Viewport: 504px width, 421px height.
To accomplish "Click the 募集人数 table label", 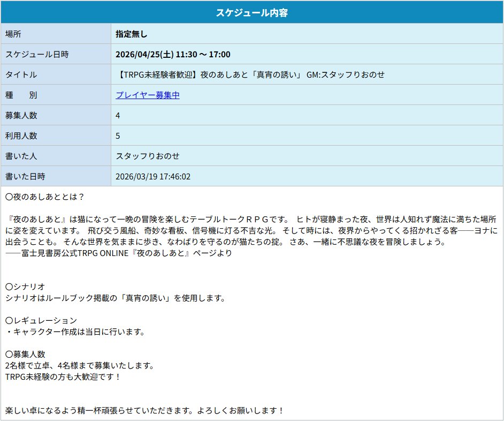I will click(21, 116).
